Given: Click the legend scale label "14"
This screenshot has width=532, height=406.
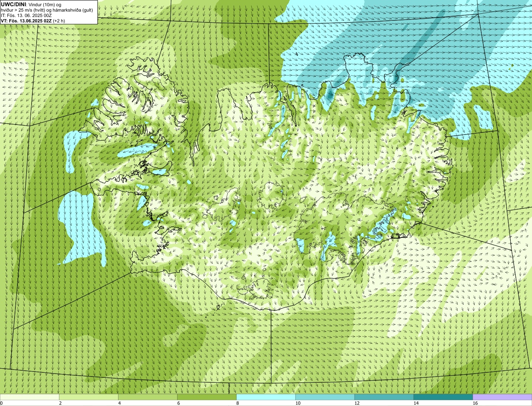Looking at the screenshot, I should pos(416,403).
